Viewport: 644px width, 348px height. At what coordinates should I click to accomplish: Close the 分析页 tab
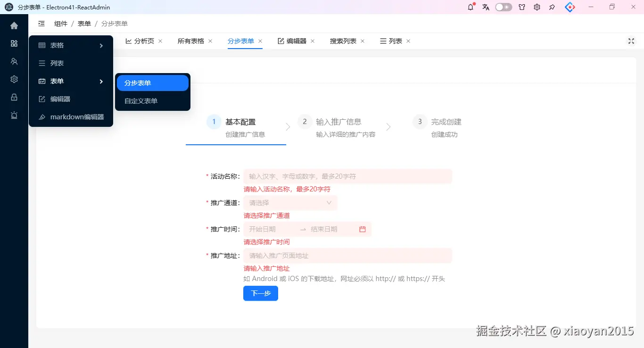point(160,41)
